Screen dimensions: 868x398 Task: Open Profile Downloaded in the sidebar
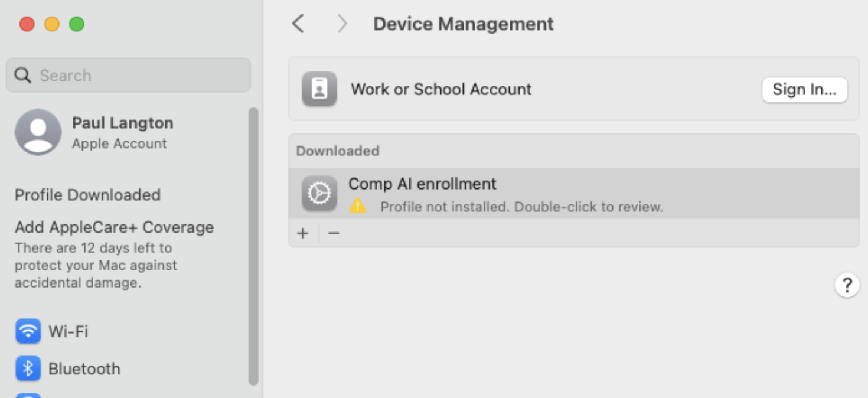pyautogui.click(x=87, y=195)
